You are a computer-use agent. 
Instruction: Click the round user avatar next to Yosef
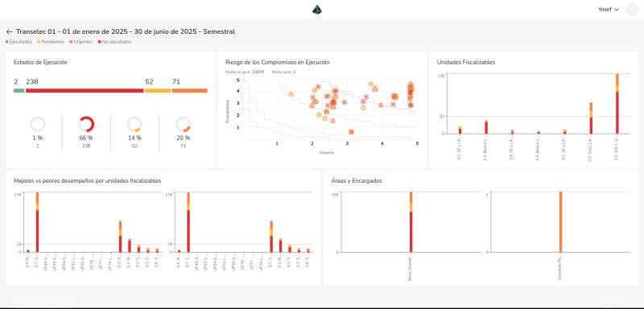pyautogui.click(x=632, y=10)
